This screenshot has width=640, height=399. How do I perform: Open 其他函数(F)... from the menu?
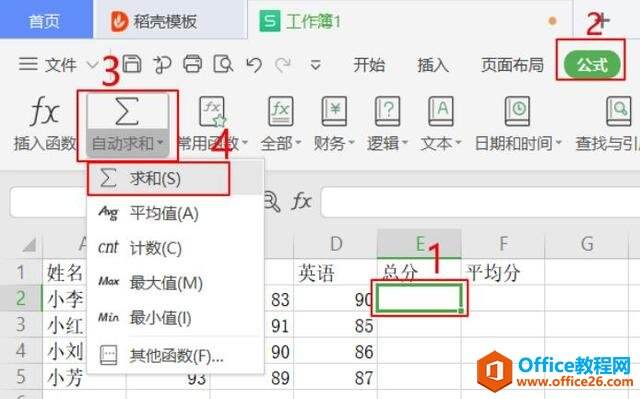tap(176, 356)
